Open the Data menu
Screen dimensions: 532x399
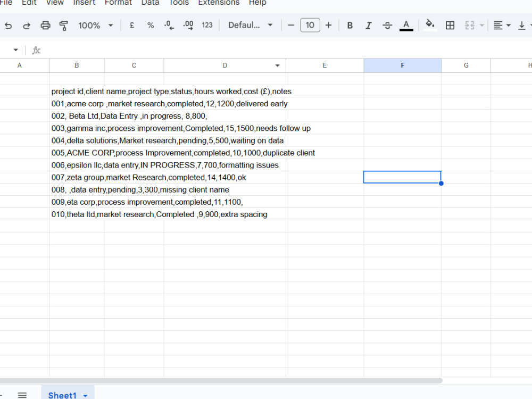point(151,3)
